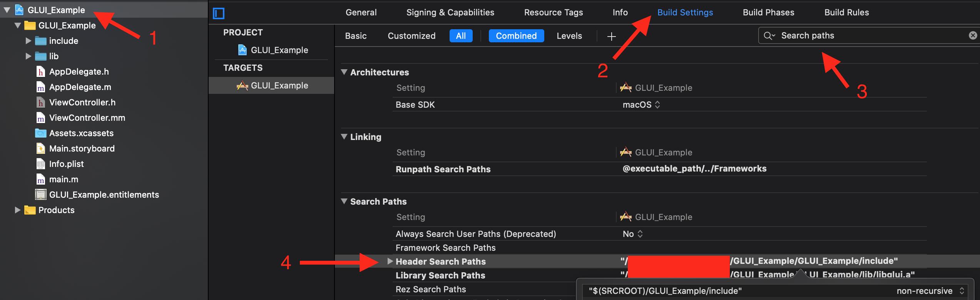Open the General tab
The height and width of the screenshot is (300, 980).
pos(361,12)
